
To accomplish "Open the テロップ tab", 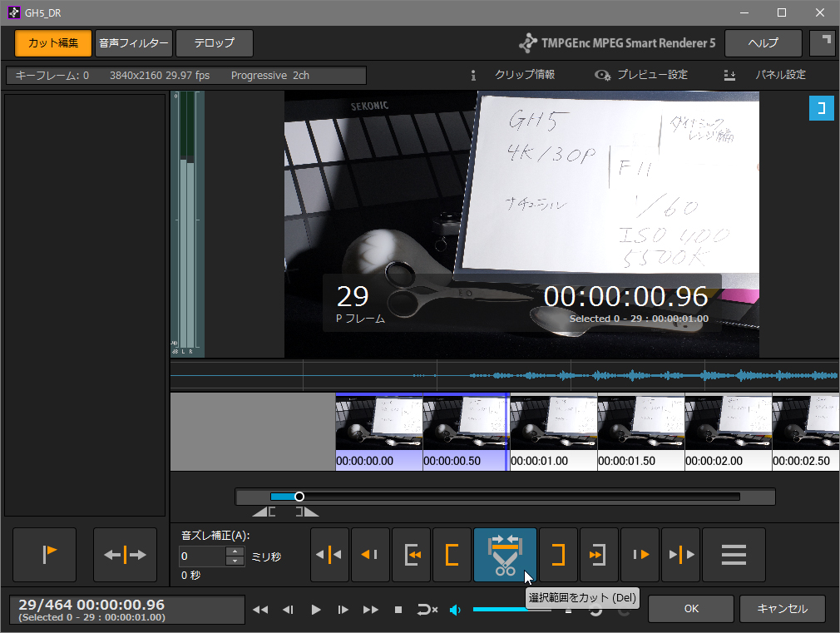I will [215, 43].
